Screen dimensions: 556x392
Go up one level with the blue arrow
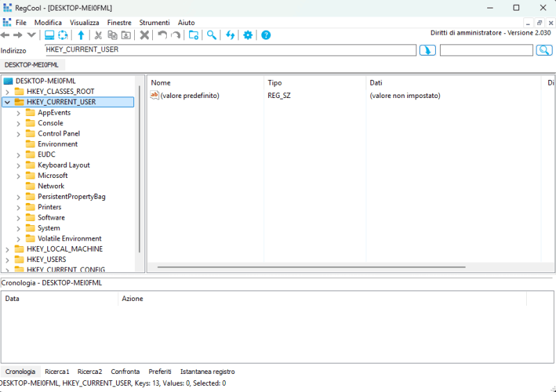tap(81, 35)
